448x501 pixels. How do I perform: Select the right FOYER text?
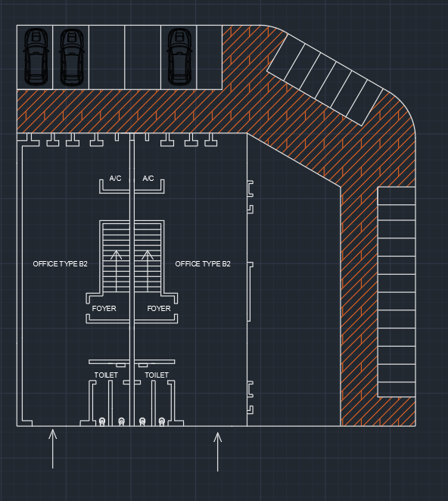point(159,309)
